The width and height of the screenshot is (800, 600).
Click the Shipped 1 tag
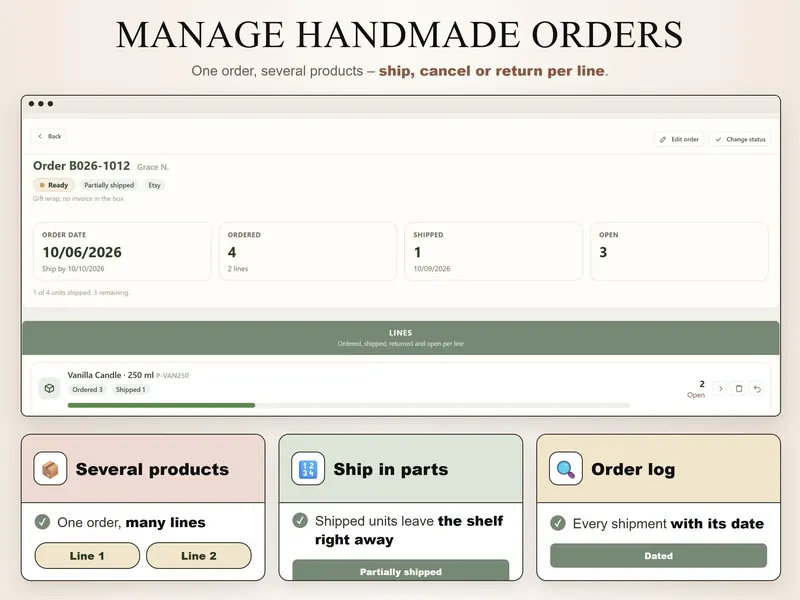point(131,390)
